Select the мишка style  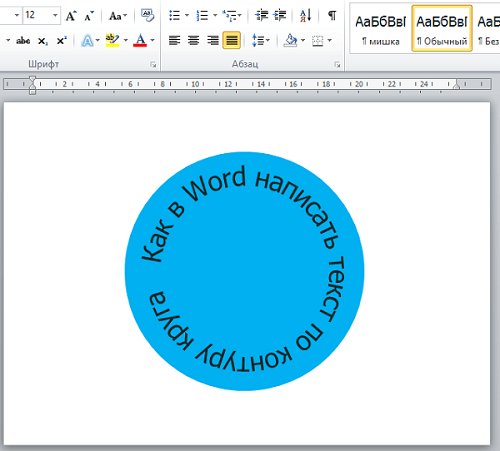381,29
